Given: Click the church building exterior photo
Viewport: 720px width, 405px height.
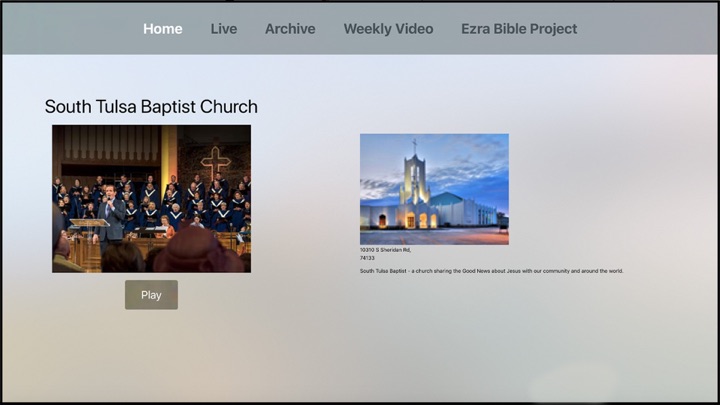Looking at the screenshot, I should [434, 189].
